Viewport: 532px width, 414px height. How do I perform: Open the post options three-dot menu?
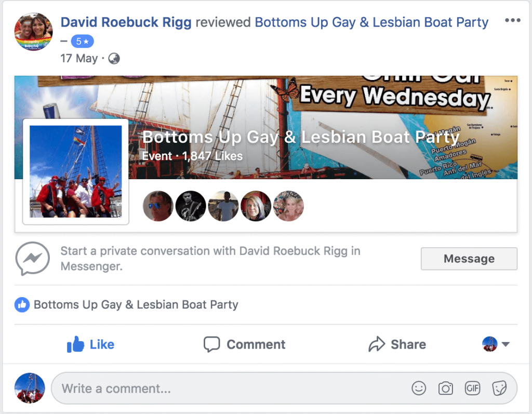(x=512, y=20)
